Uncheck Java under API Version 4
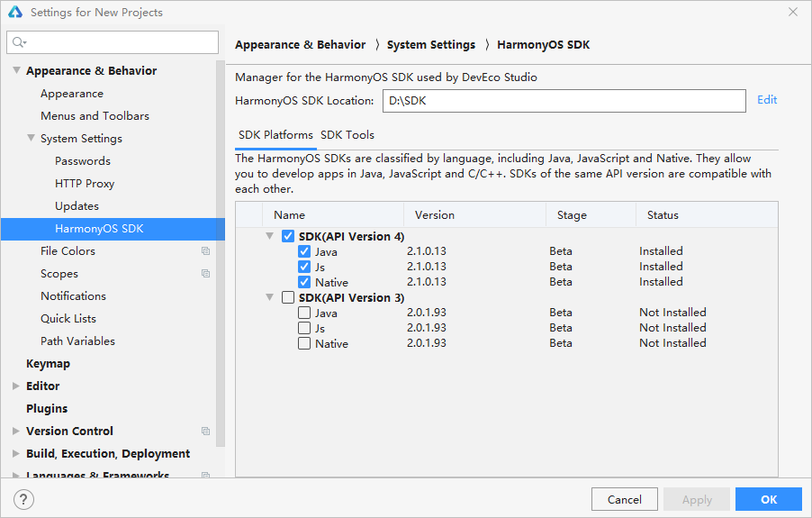Viewport: 812px width, 518px height. coord(304,251)
